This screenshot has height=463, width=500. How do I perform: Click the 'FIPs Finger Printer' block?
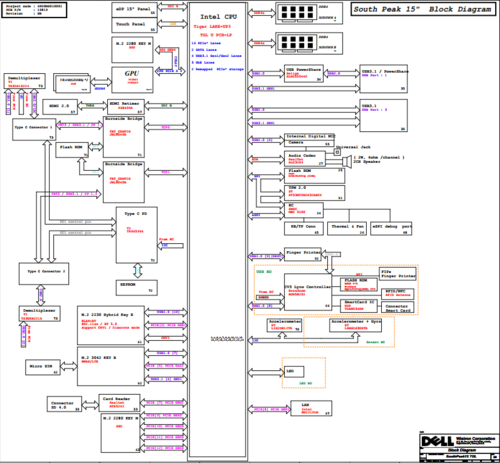398,274
